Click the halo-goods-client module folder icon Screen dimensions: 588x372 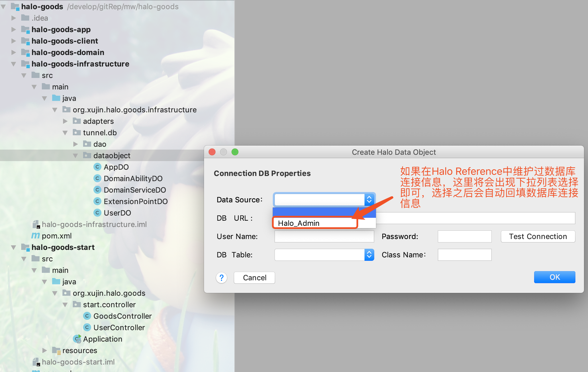pos(26,41)
